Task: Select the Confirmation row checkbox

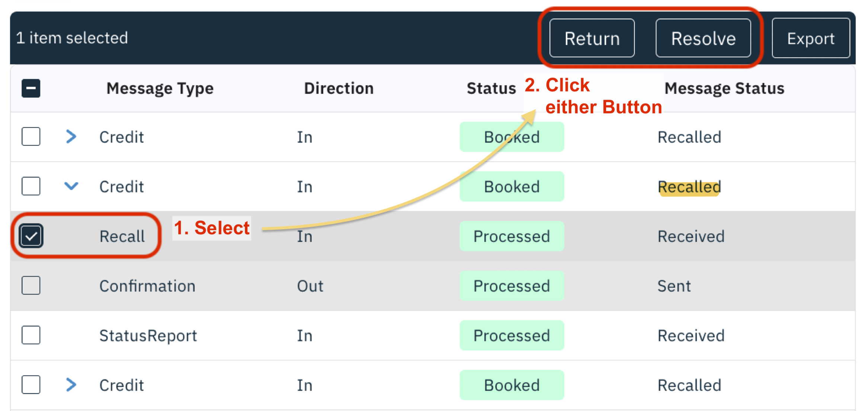Action: pos(31,286)
